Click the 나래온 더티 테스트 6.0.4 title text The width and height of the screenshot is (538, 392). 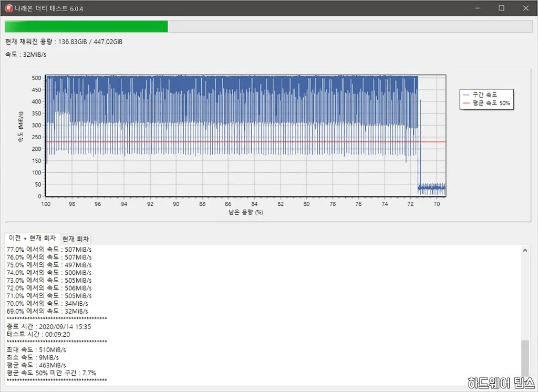pyautogui.click(x=49, y=8)
